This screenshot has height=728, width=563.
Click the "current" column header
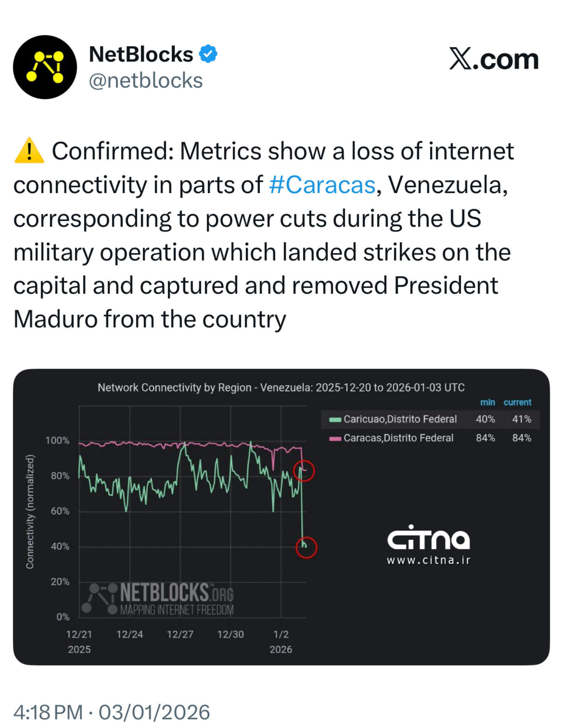(x=517, y=402)
